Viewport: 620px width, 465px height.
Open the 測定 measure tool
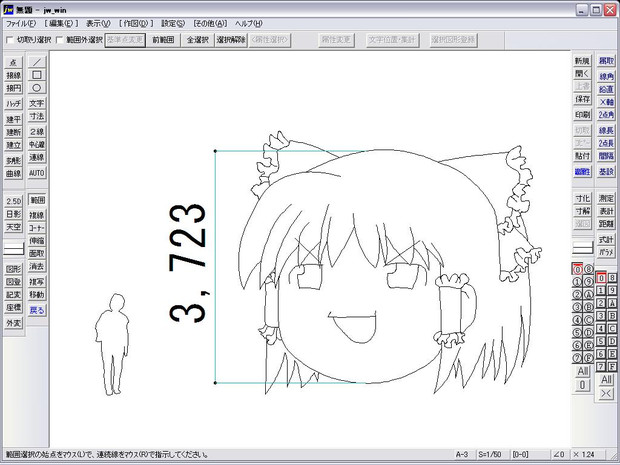click(x=606, y=198)
